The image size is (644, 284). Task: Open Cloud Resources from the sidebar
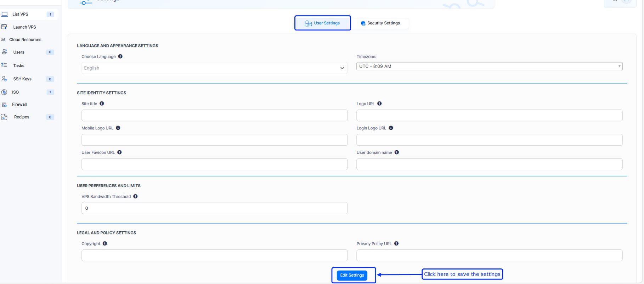[x=25, y=40]
